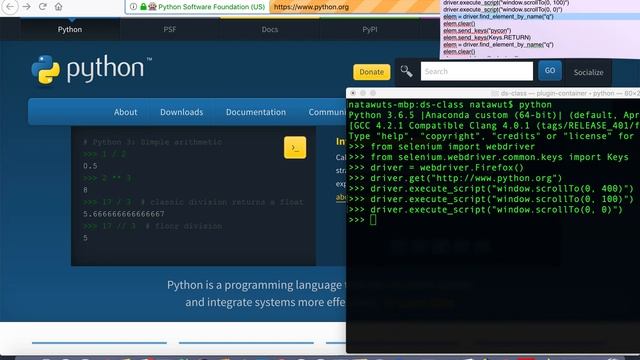Screen dimensions: 640x360
Task: Open the browser home icon
Action: 58,7
